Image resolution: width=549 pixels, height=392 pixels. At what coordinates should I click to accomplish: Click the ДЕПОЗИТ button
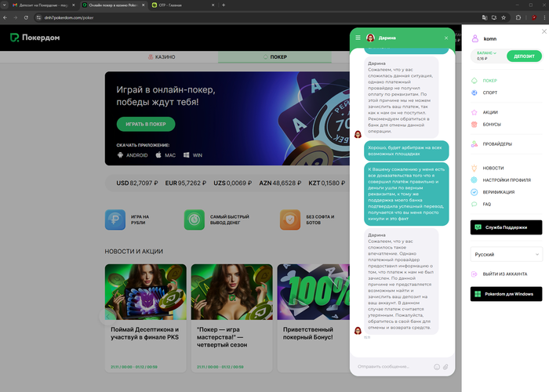pos(524,56)
